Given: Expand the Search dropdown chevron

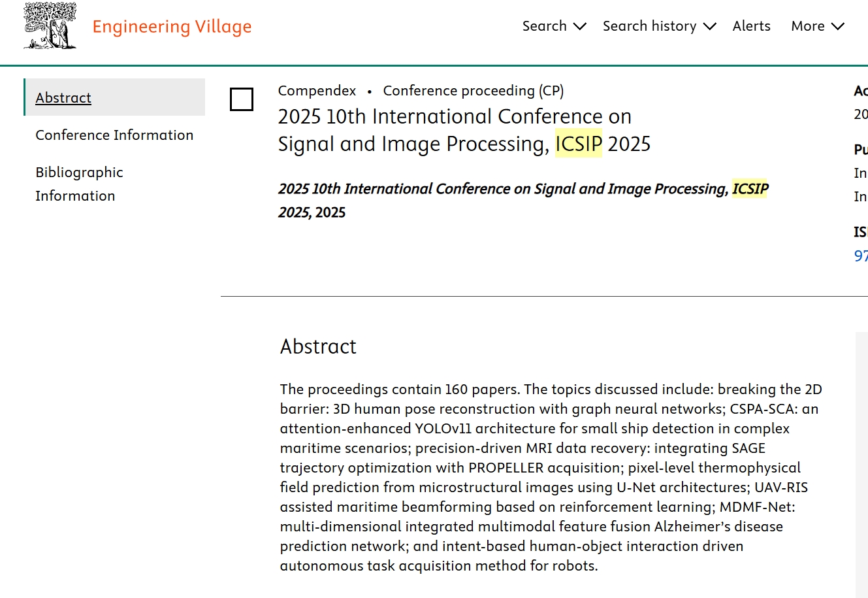Looking at the screenshot, I should [x=580, y=27].
